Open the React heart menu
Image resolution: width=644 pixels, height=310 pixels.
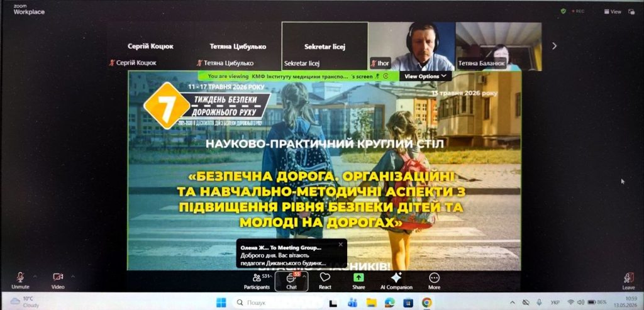coord(325,281)
